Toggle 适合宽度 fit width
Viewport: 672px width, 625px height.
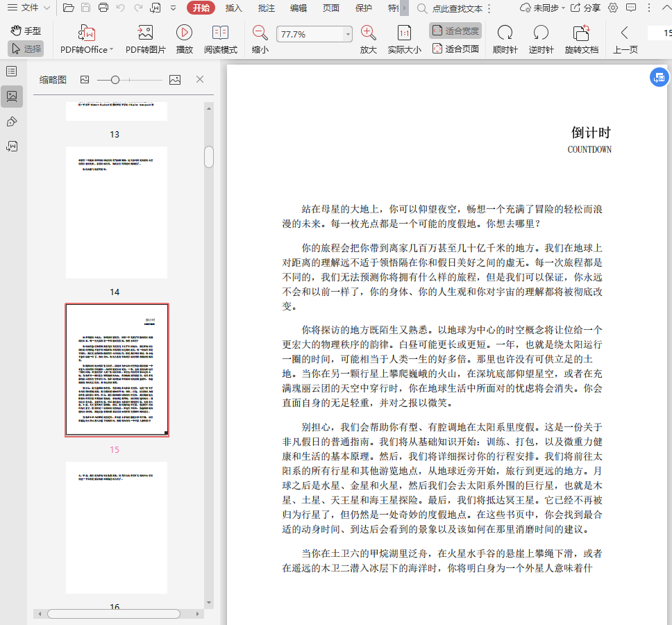click(455, 31)
